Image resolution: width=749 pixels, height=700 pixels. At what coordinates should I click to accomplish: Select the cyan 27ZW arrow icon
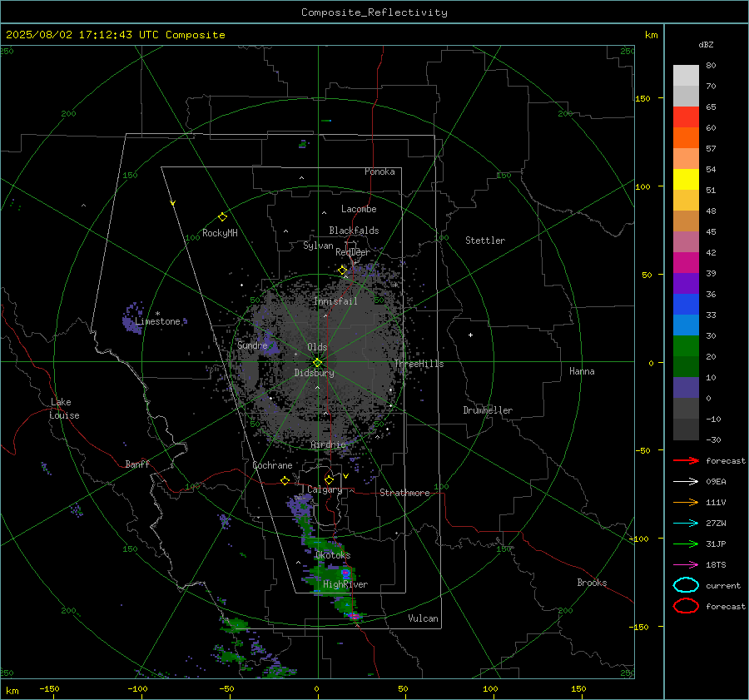pos(686,524)
